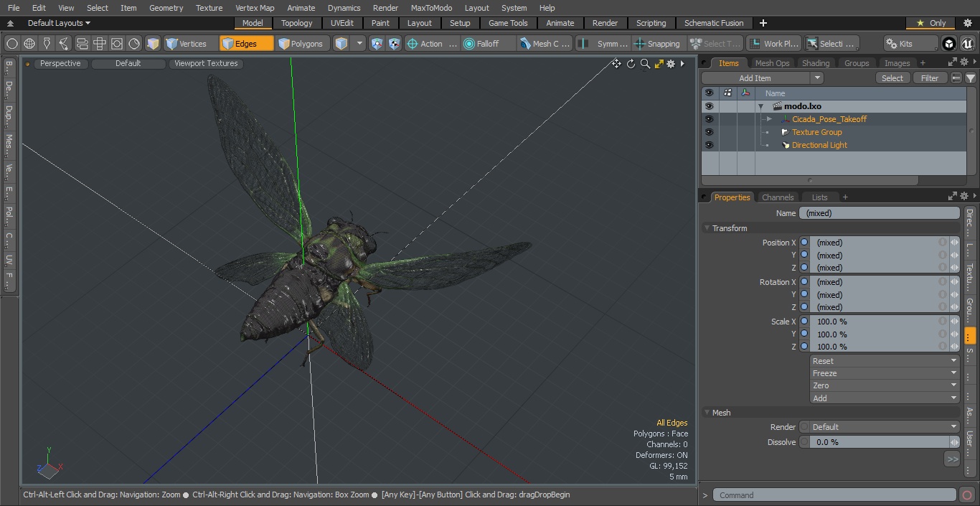Click the Viewport Textures button

click(206, 63)
